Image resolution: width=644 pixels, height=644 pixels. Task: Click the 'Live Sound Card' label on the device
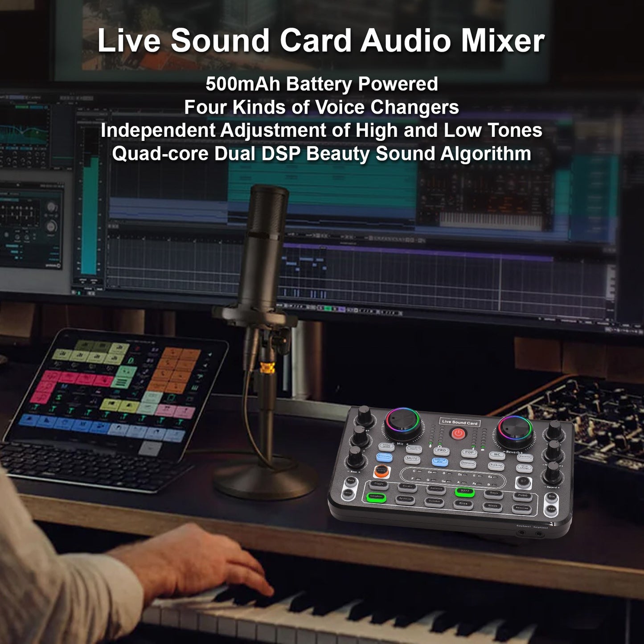click(459, 422)
